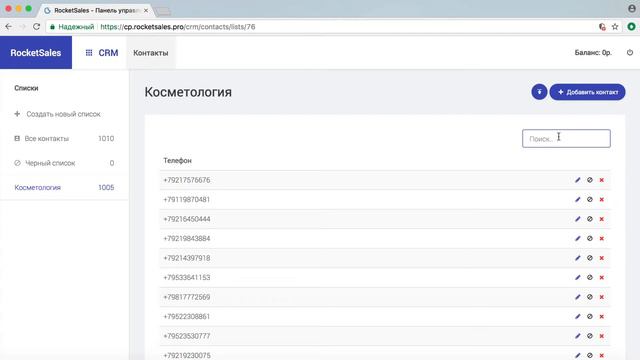
Task: Click the Косметология page heading
Action: (188, 92)
